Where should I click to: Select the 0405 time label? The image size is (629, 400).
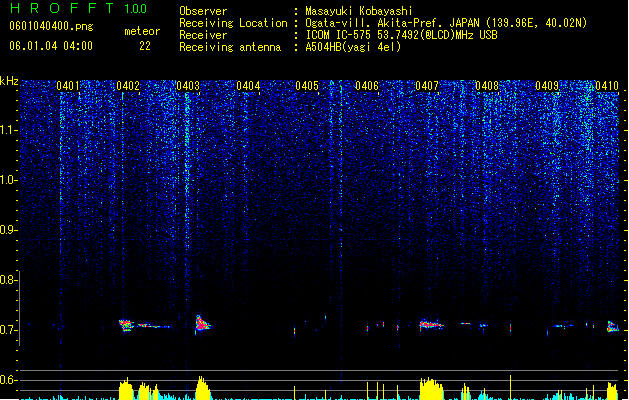pos(307,86)
